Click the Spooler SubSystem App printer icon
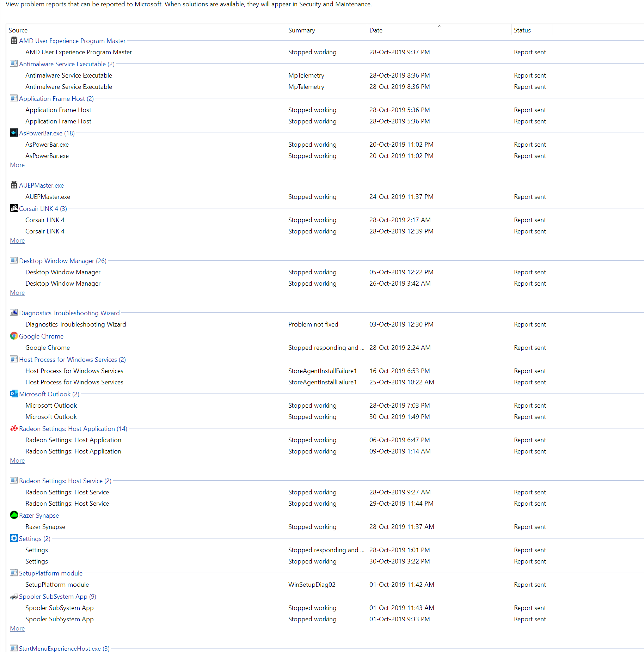This screenshot has width=644, height=652. click(14, 596)
